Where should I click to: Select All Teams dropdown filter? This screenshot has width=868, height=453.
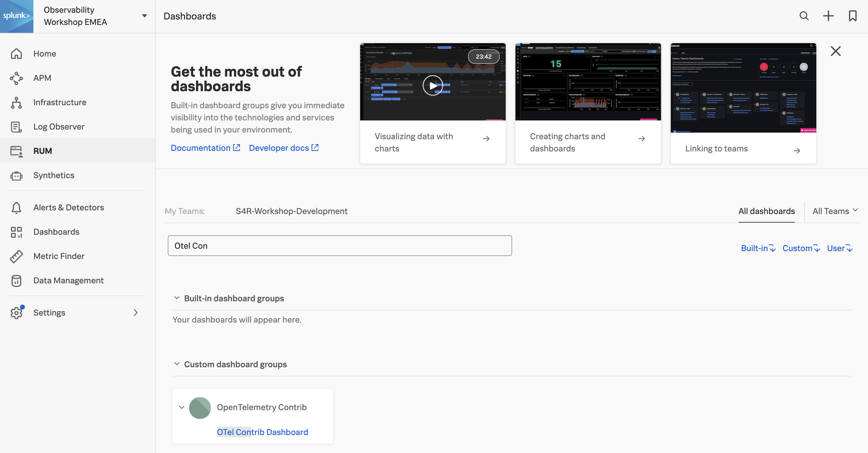tap(834, 211)
